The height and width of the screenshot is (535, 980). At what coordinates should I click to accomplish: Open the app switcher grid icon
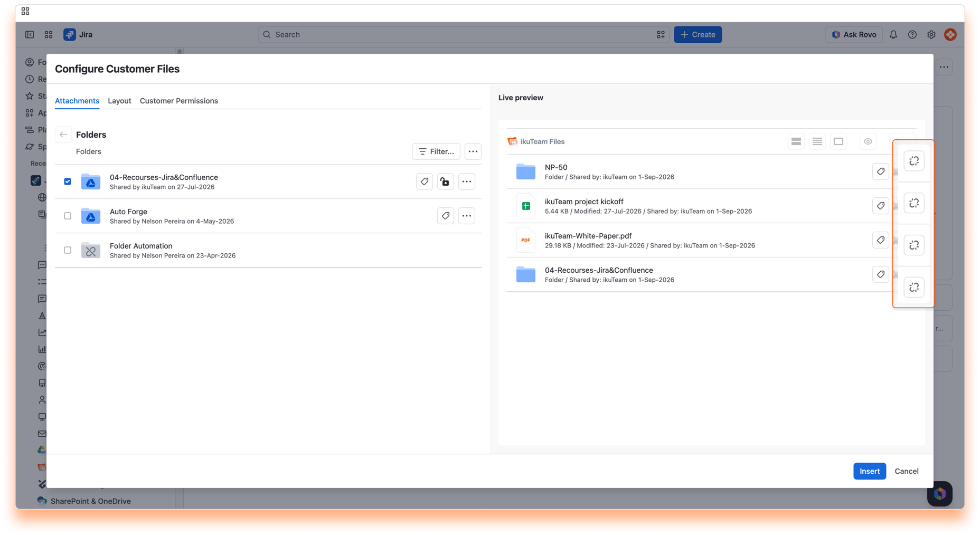(49, 34)
